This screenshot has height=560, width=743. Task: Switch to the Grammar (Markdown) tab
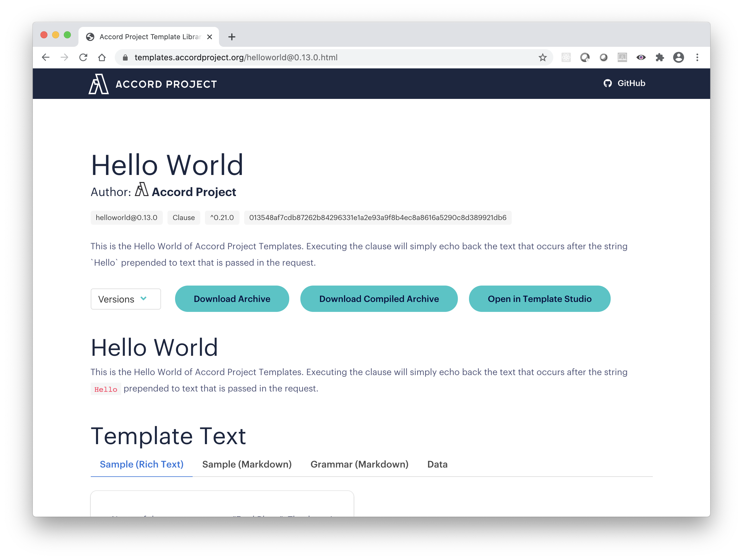click(359, 464)
